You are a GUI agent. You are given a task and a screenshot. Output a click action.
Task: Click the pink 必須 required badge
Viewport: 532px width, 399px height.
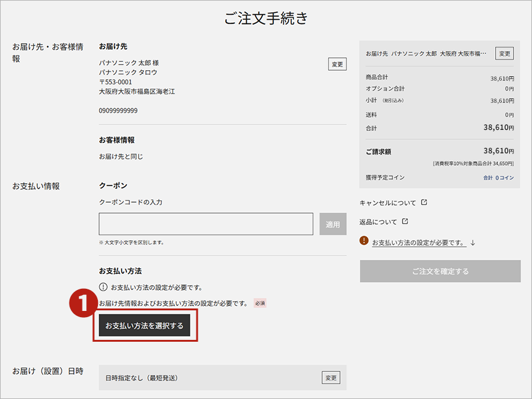260,303
